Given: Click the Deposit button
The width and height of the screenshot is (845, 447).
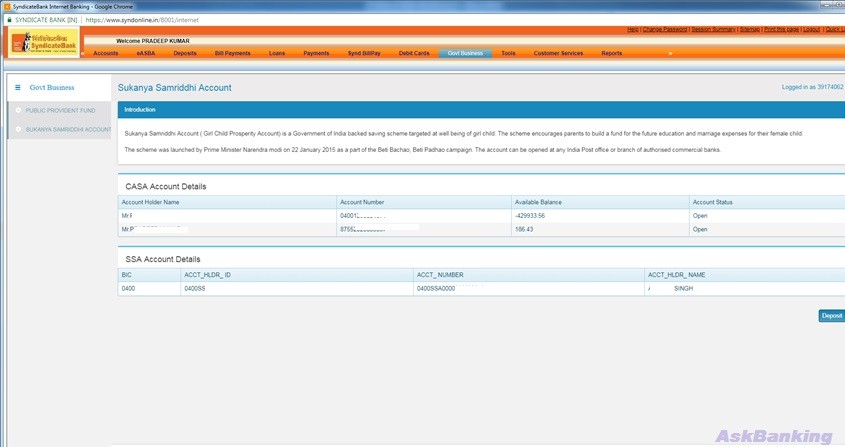Looking at the screenshot, I should [x=832, y=316].
